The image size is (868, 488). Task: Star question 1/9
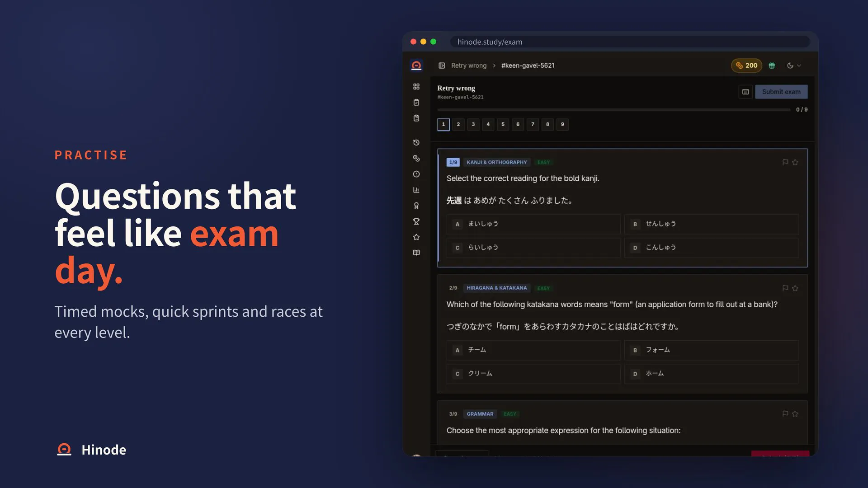tap(795, 162)
